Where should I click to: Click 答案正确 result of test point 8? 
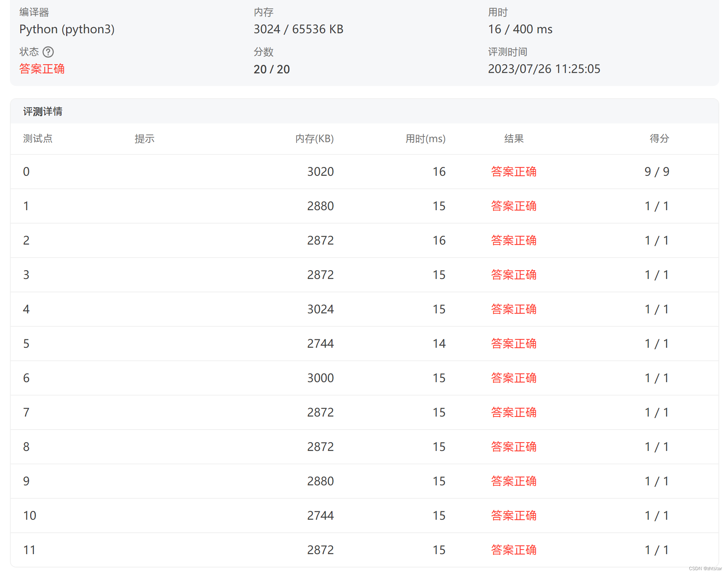click(514, 447)
